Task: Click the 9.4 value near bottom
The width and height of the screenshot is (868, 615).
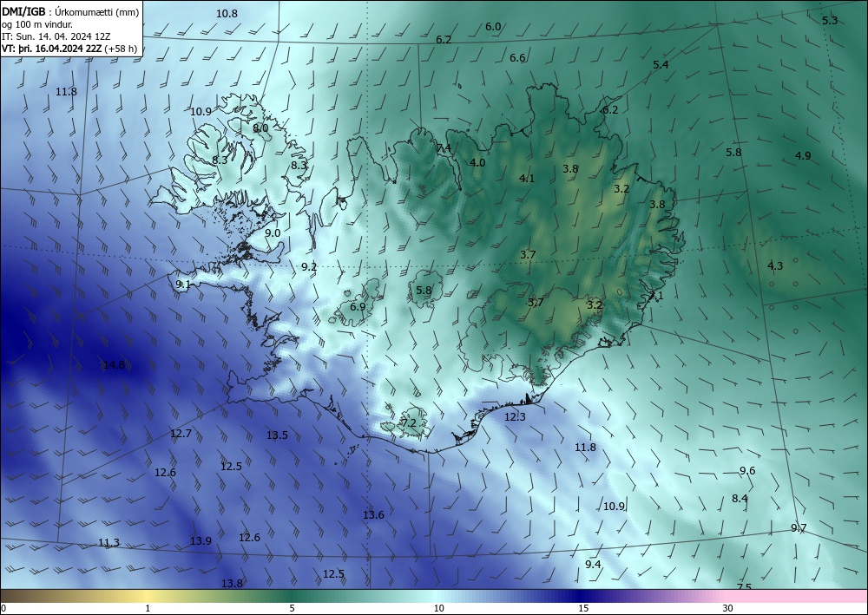Action: (593, 564)
